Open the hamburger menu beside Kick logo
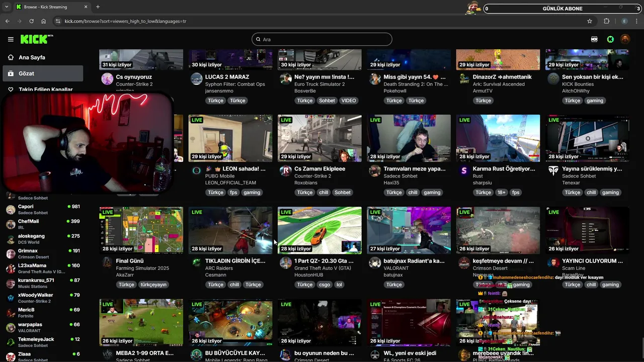 11,39
